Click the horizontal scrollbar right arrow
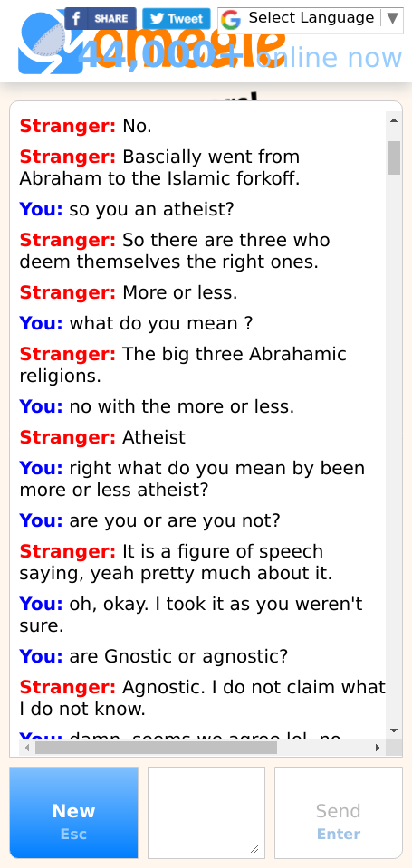 point(378,748)
